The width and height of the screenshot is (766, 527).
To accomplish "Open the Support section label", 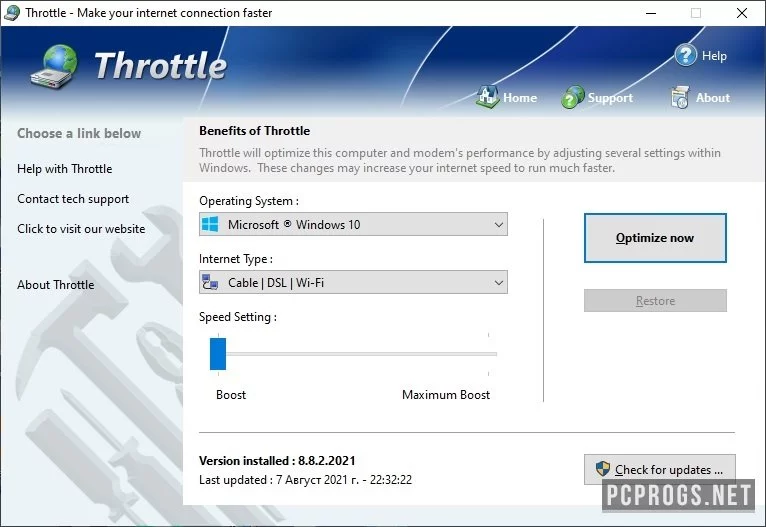I will coord(610,98).
